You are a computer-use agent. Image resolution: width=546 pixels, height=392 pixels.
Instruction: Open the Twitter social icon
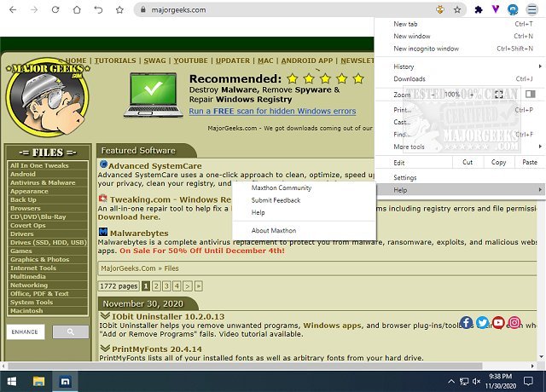pyautogui.click(x=482, y=322)
